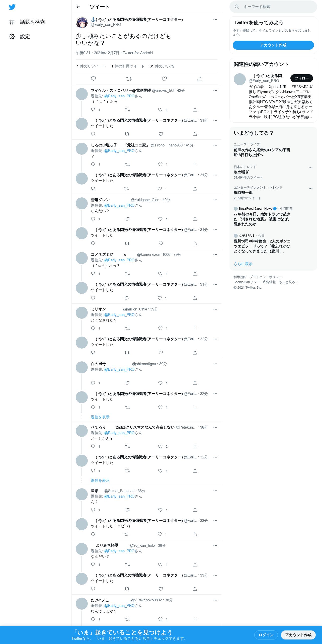Click the blue アカウント作成 button in sidebar
322x644 pixels.
coord(273,45)
